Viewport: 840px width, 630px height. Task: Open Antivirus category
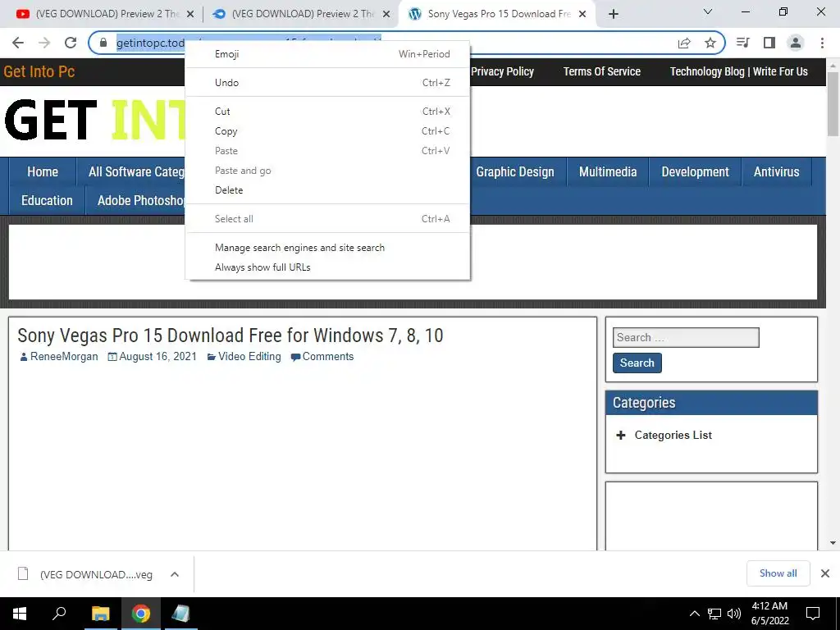pyautogui.click(x=776, y=172)
